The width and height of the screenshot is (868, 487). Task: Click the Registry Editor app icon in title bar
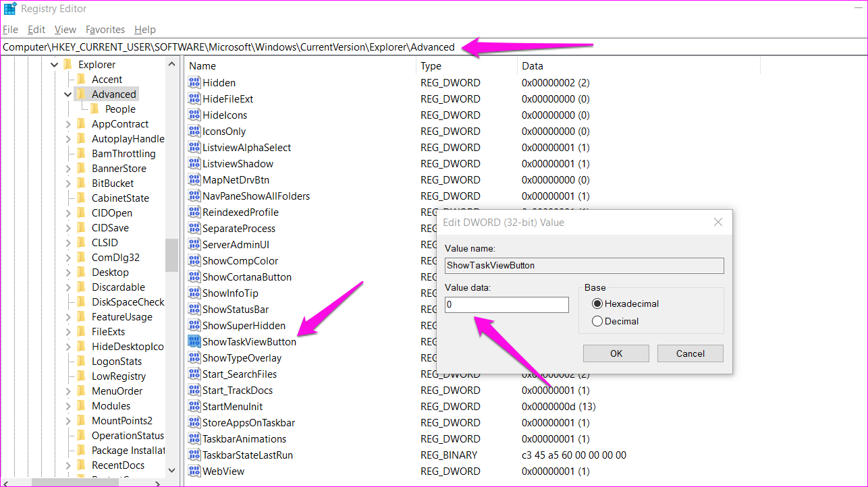(x=9, y=9)
